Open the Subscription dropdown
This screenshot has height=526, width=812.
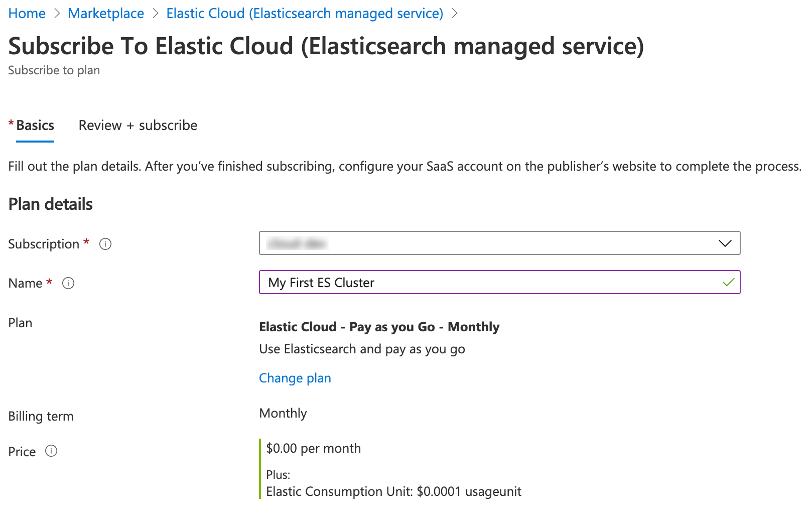499,243
